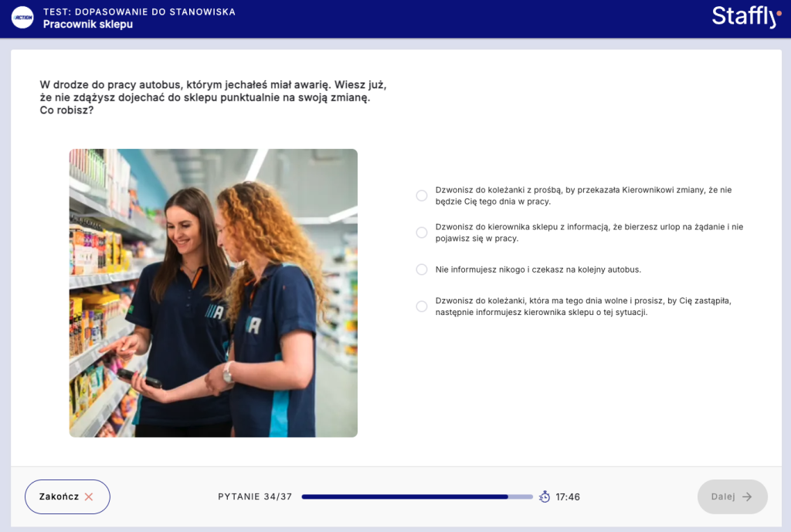Click the 'PYTANIE 34/37' counter label

(255, 496)
